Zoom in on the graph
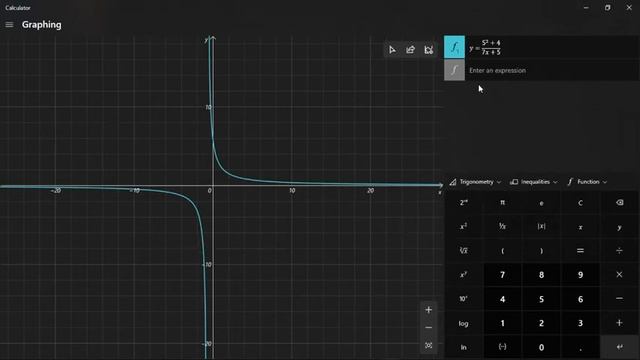Image resolution: width=640 pixels, height=360 pixels. tap(428, 310)
